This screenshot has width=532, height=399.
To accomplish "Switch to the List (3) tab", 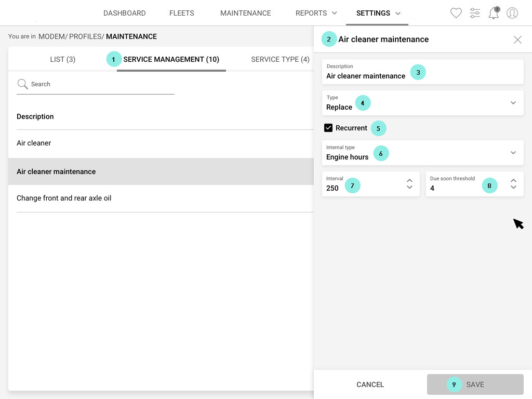I will tap(63, 59).
